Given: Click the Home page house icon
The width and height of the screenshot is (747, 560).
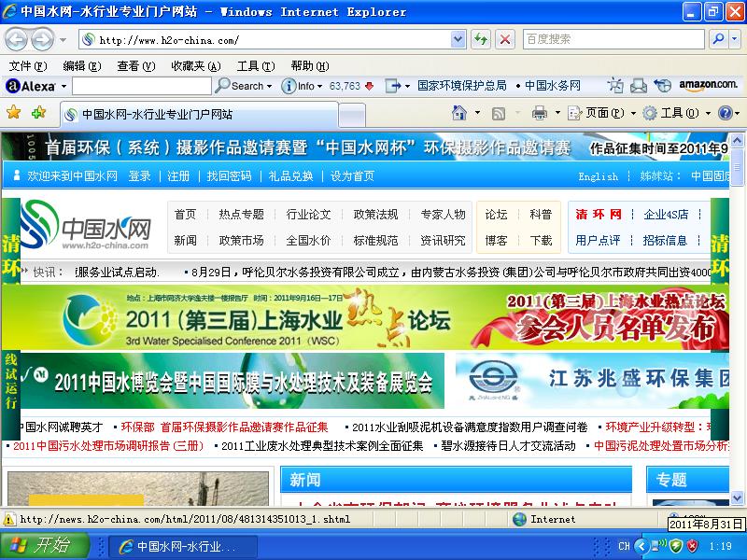Looking at the screenshot, I should click(459, 113).
